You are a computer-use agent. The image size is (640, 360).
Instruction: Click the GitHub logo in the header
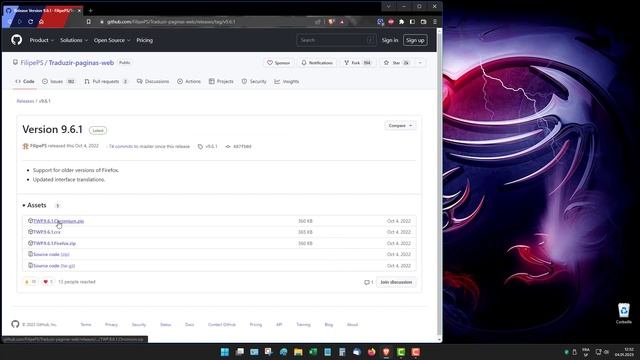point(17,40)
